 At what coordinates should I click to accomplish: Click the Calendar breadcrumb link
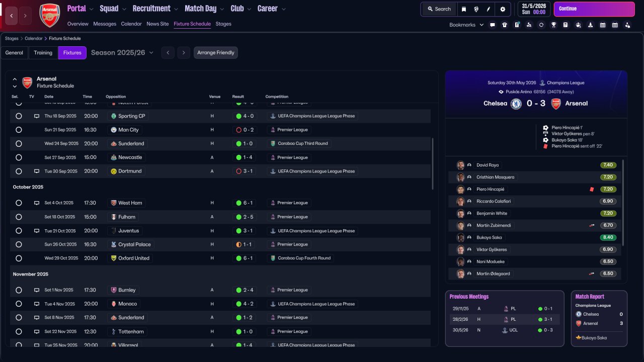click(x=34, y=39)
